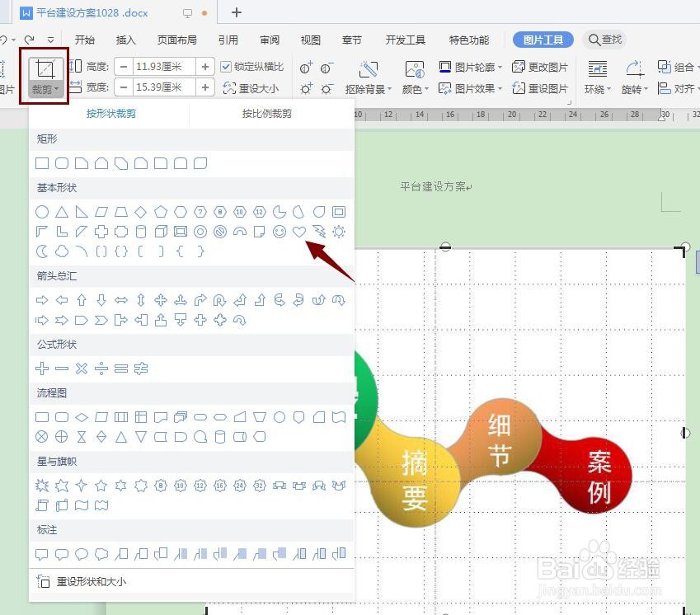Open the picture Color (颜色) options
The height and width of the screenshot is (615, 700).
(416, 88)
